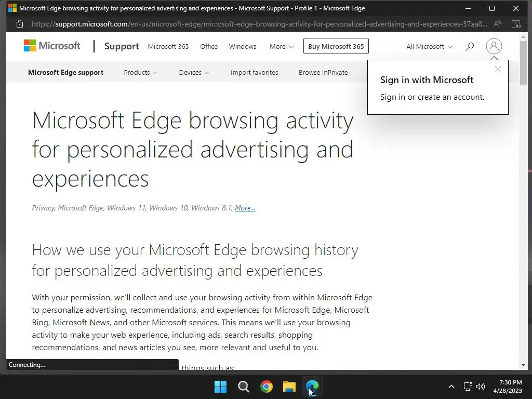532x399 pixels.
Task: Open the Windows Start menu
Action: 220,387
